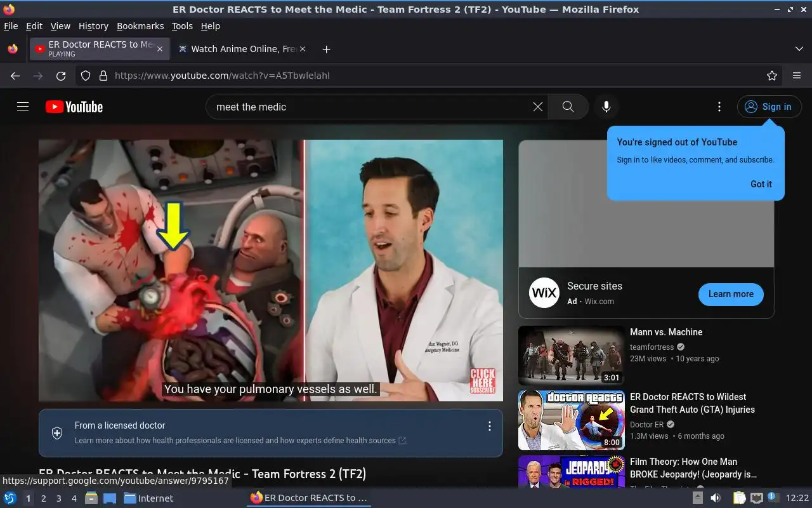Click the Sign in button
The height and width of the screenshot is (508, 812).
click(769, 107)
